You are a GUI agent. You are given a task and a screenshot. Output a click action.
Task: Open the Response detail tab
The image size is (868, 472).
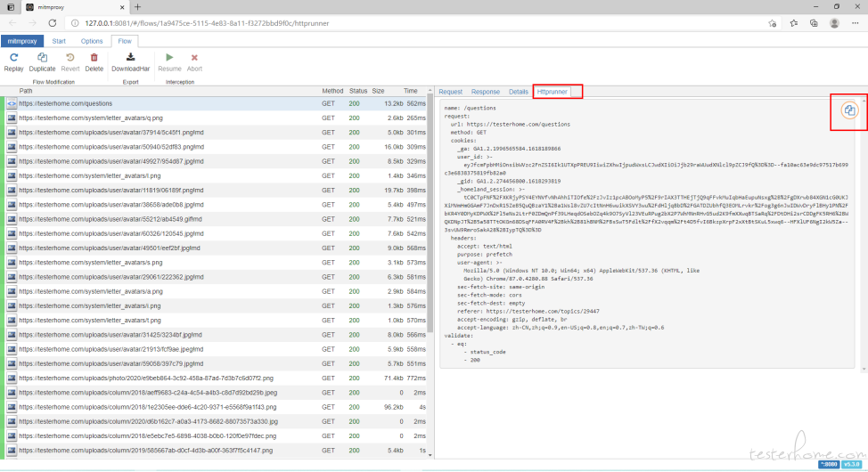[x=486, y=92]
